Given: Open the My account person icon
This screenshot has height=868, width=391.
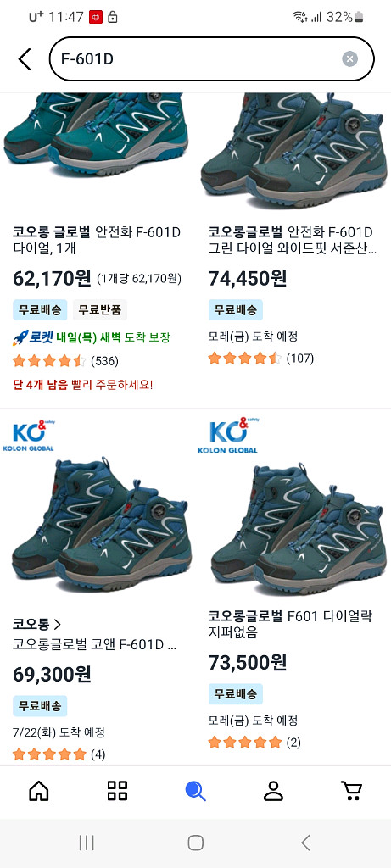Looking at the screenshot, I should click(273, 791).
